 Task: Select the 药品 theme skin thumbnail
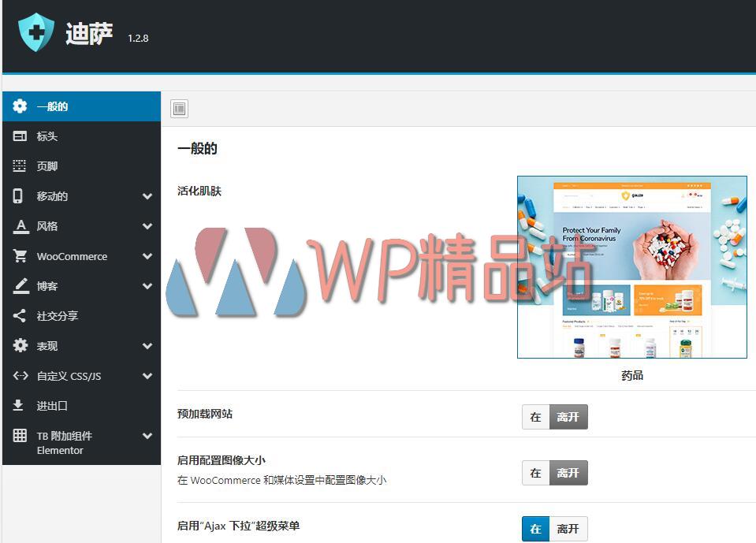coord(631,268)
